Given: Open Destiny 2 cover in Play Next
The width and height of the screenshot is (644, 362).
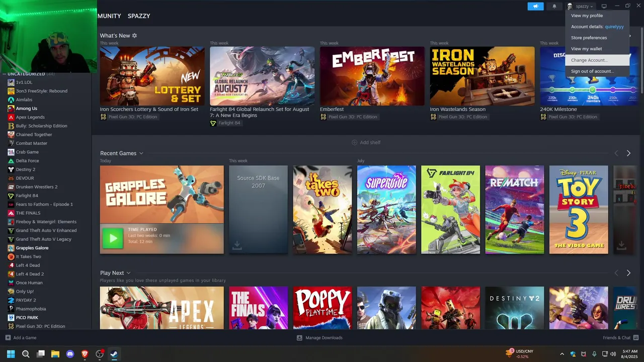Looking at the screenshot, I should (x=515, y=308).
